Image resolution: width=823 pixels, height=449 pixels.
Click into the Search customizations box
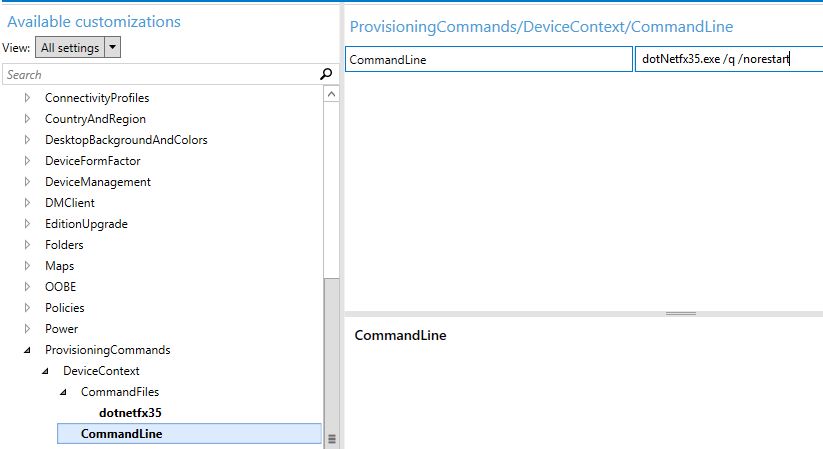[161, 75]
